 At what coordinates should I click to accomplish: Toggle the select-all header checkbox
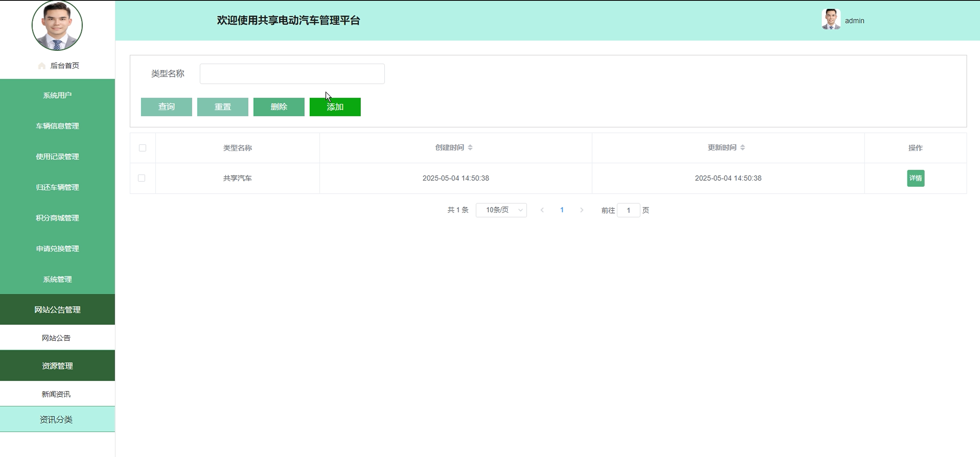tap(142, 148)
